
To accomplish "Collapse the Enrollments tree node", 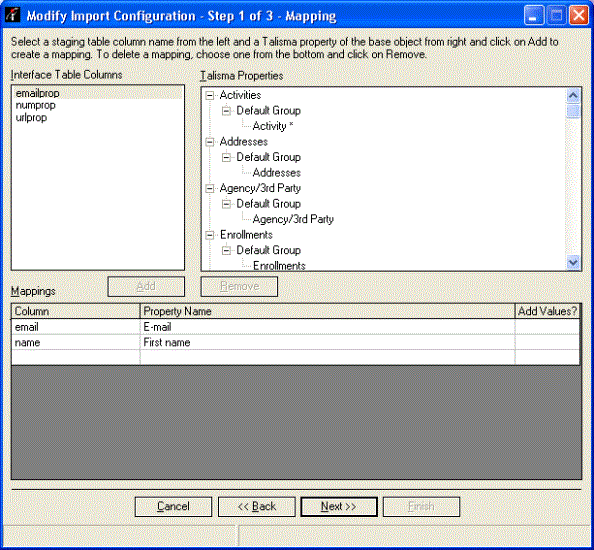I will click(209, 235).
